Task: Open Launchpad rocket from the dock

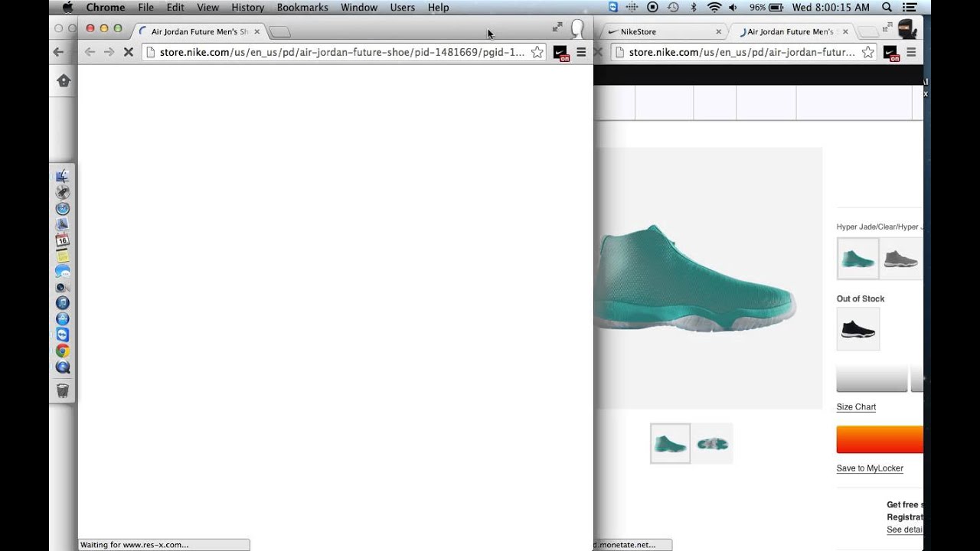Action: click(63, 192)
